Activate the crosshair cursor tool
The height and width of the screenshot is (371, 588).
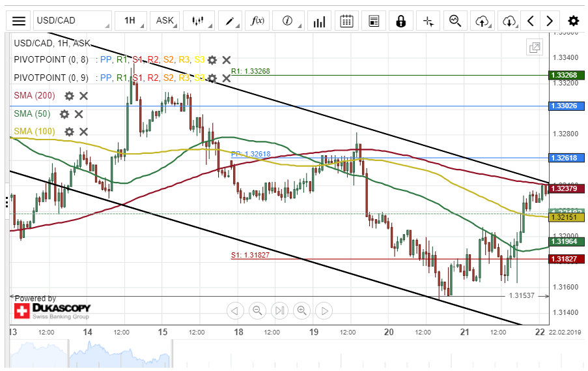point(428,21)
